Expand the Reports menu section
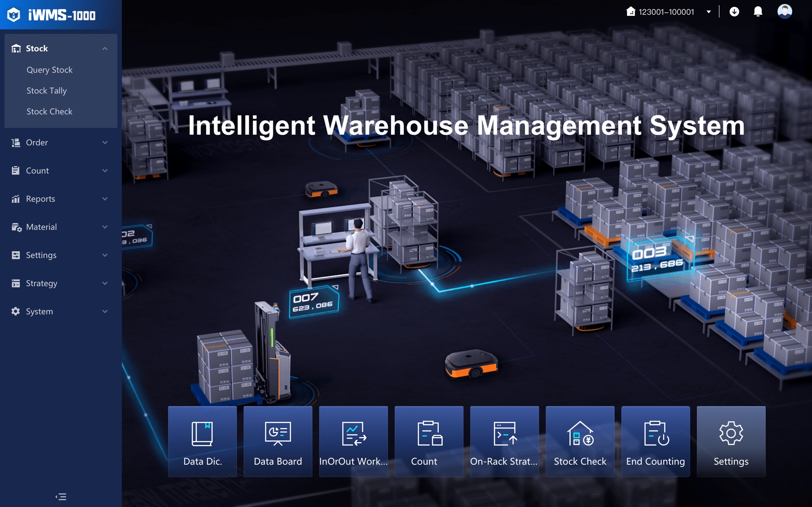 60,199
